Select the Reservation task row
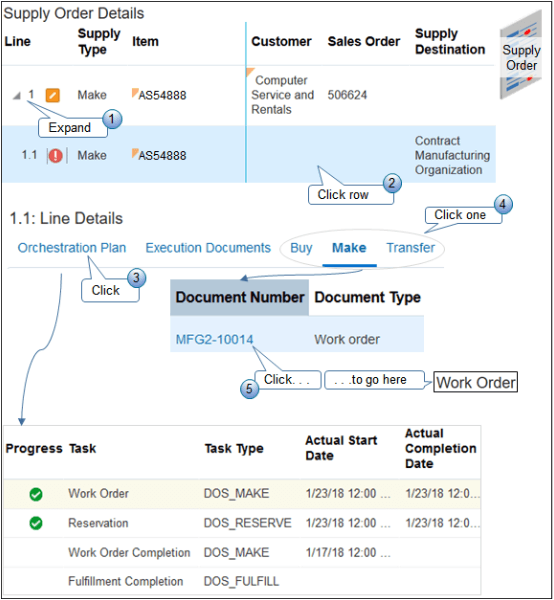 coord(242,523)
